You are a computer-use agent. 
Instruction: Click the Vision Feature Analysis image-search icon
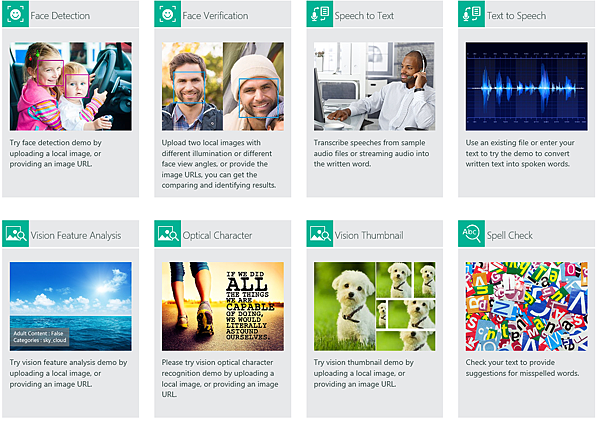pos(15,233)
